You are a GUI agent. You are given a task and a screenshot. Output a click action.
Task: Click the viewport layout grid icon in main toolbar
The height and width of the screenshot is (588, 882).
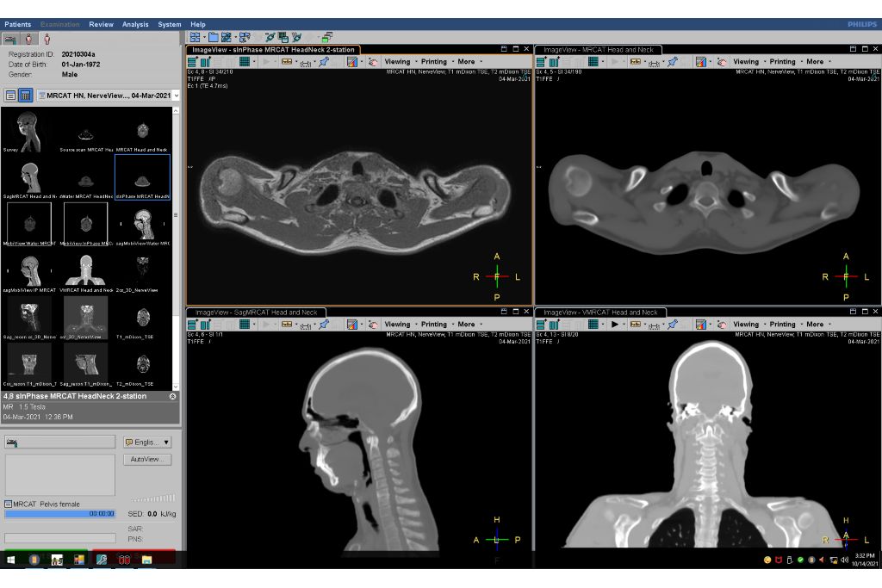click(195, 37)
